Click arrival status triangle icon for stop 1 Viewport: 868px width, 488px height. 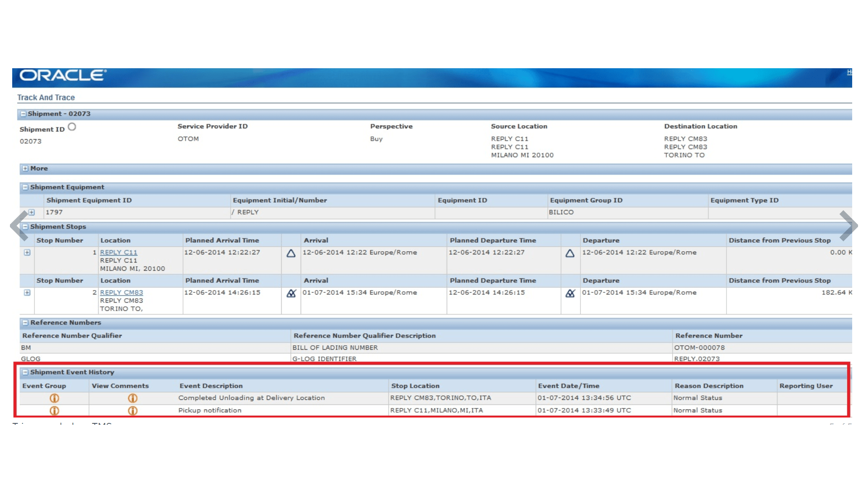click(291, 253)
